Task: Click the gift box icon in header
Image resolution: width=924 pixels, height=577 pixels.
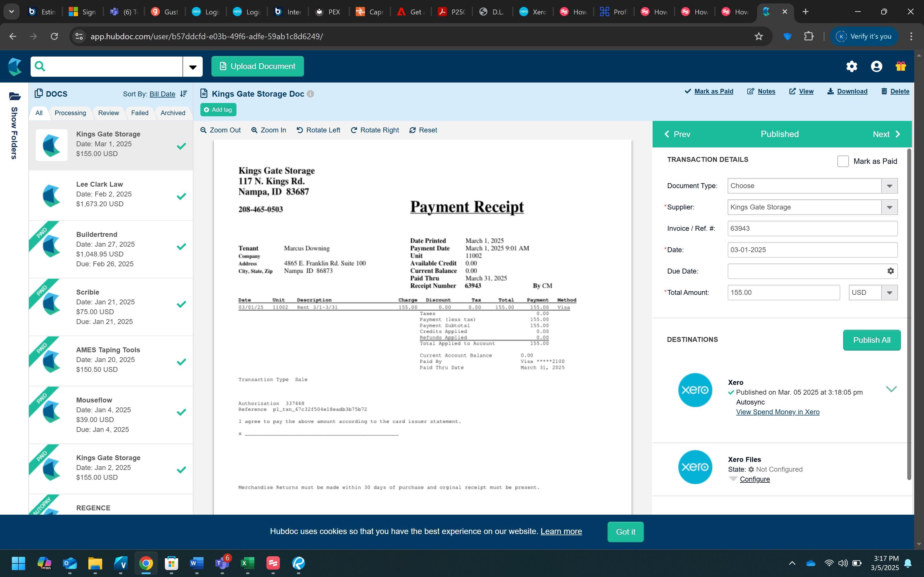Action: tap(901, 66)
